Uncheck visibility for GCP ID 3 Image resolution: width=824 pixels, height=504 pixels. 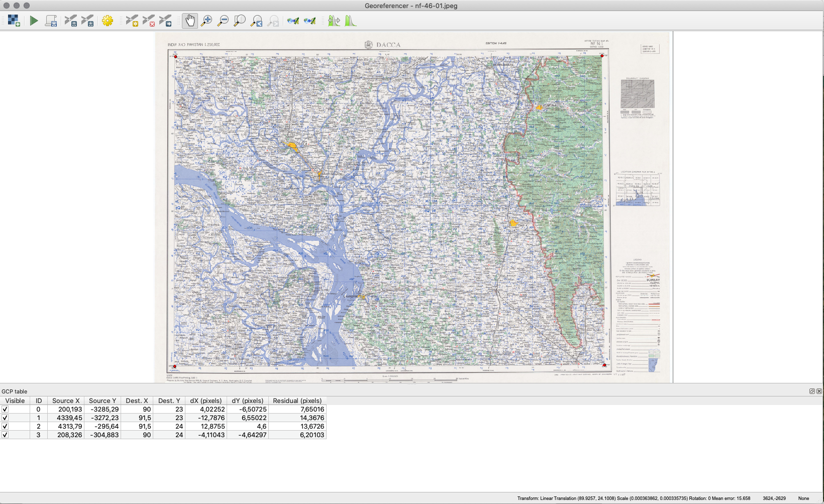pyautogui.click(x=5, y=435)
